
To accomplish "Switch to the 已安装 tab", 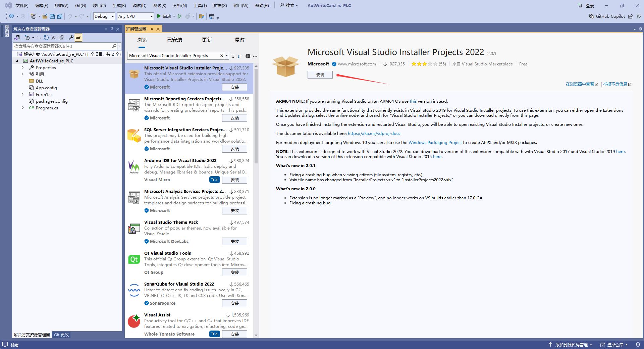I will [x=175, y=40].
